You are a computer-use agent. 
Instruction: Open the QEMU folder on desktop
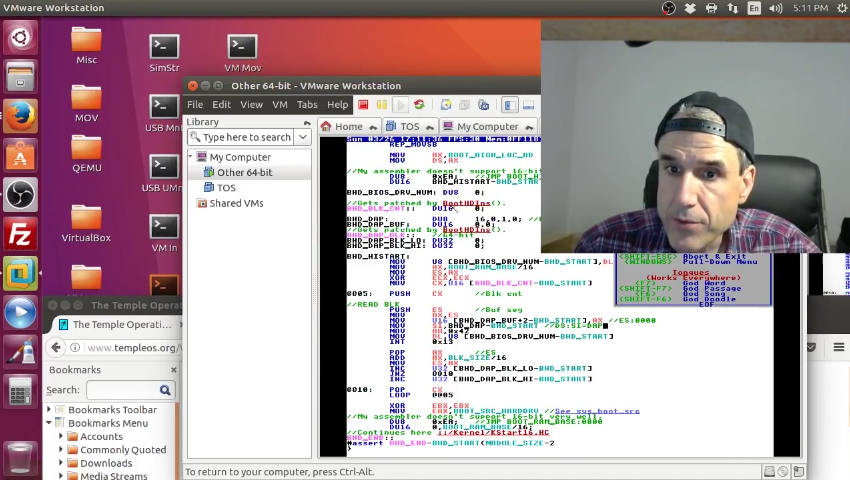86,153
